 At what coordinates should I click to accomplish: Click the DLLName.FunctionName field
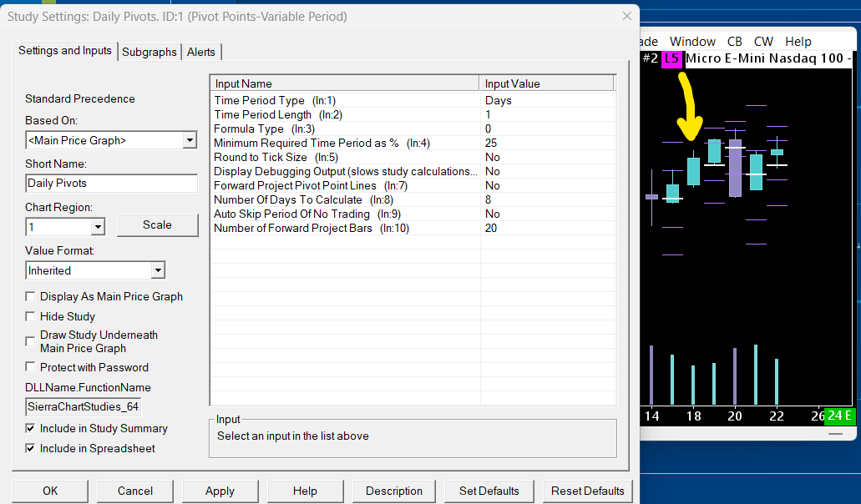click(83, 406)
